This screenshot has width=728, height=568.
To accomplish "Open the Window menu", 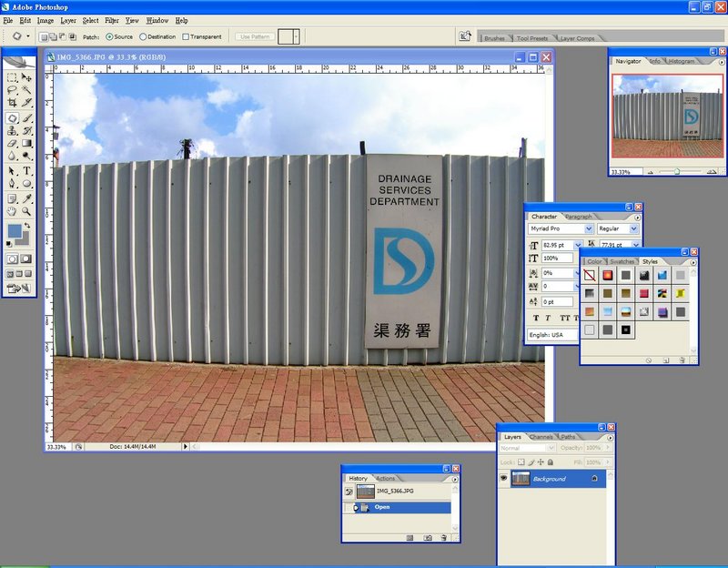I will click(157, 20).
